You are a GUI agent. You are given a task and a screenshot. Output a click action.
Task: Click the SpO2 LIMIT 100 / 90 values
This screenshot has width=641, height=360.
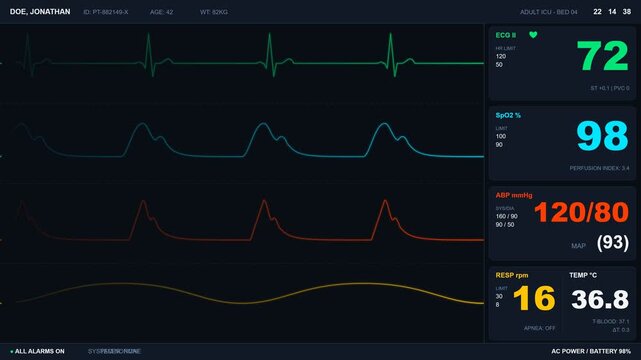pyautogui.click(x=501, y=137)
